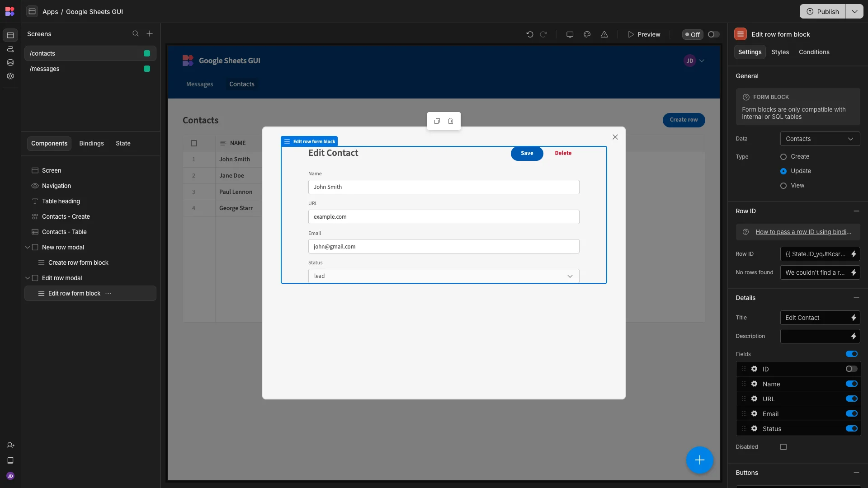Open the Design screens sidebar icon
The image size is (868, 488).
pos(10,35)
